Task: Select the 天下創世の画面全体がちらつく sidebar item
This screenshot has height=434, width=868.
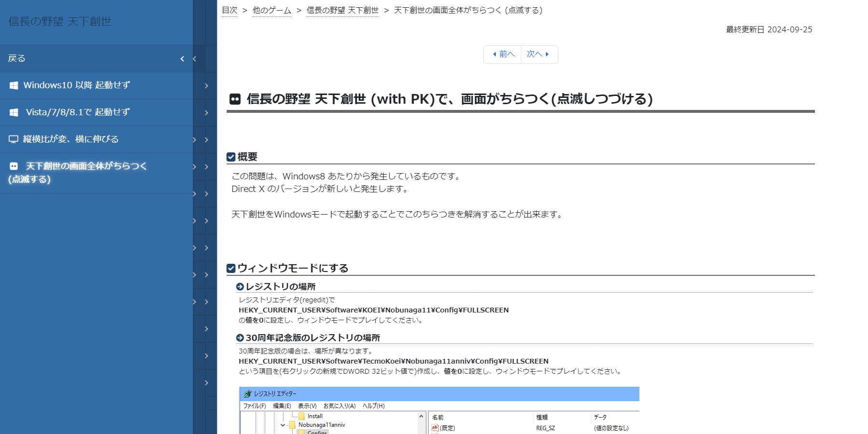Action: (96, 173)
